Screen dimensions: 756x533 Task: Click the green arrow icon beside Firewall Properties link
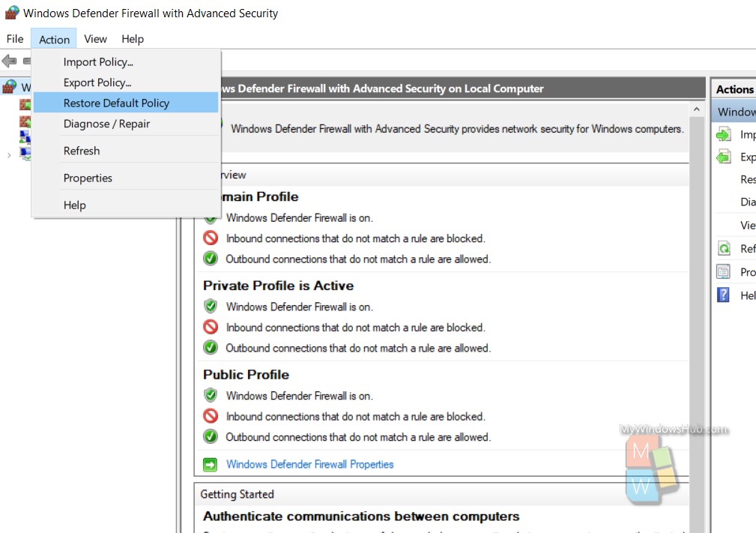tap(211, 465)
